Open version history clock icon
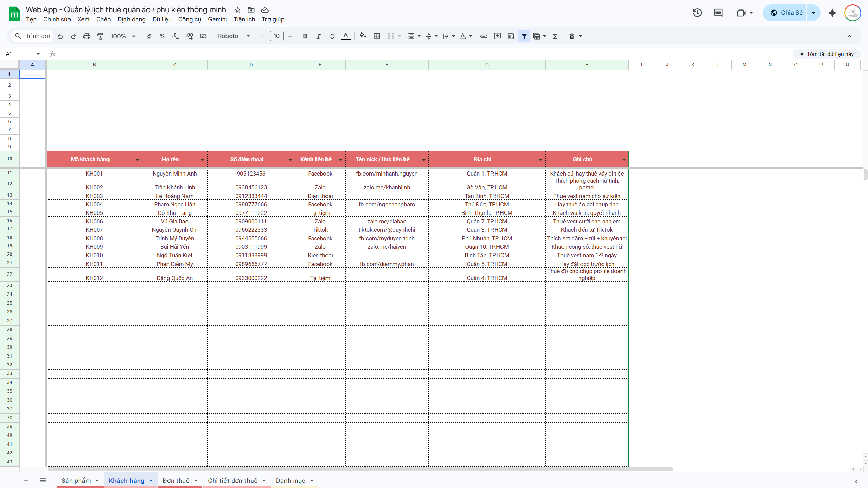This screenshot has width=868, height=488. click(697, 13)
